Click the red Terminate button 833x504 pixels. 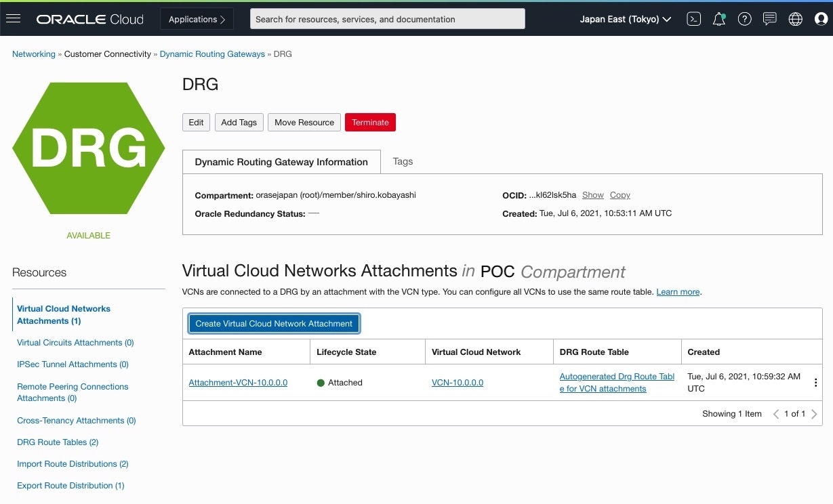pyautogui.click(x=370, y=122)
